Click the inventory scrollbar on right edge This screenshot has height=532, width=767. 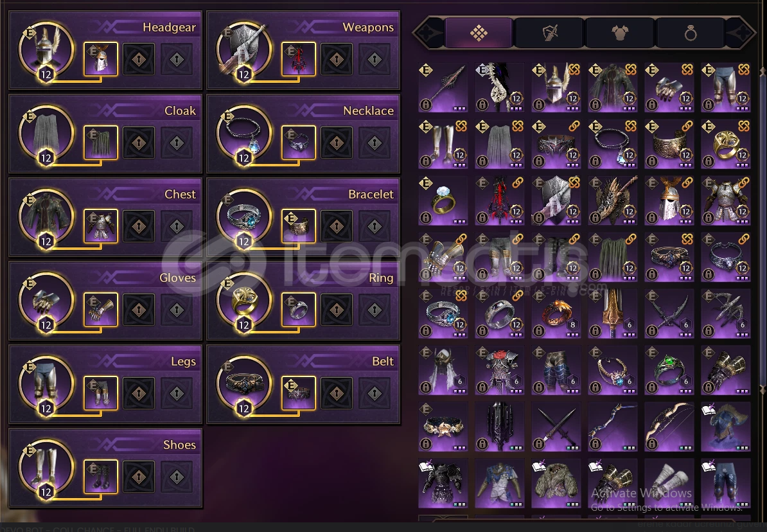763,230
